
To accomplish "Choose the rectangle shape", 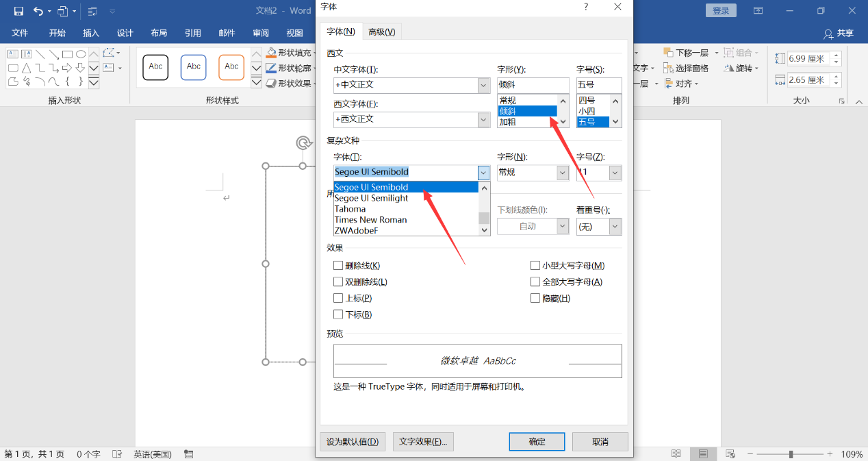I will point(67,54).
